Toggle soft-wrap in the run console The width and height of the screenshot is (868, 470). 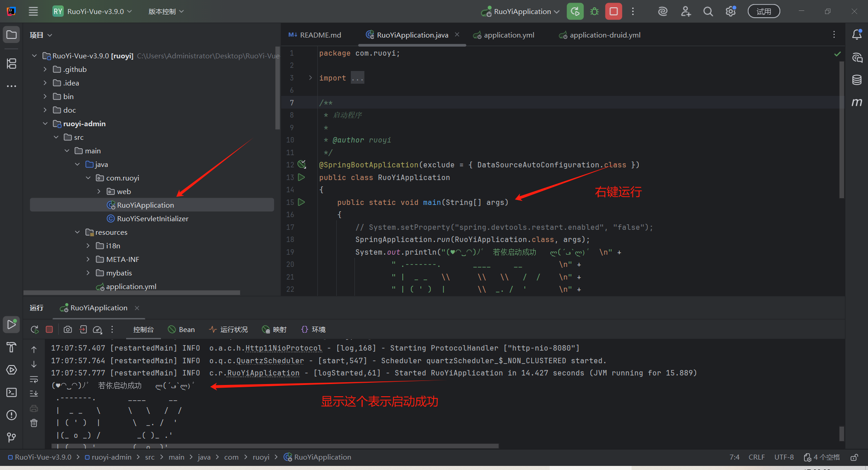(34, 379)
